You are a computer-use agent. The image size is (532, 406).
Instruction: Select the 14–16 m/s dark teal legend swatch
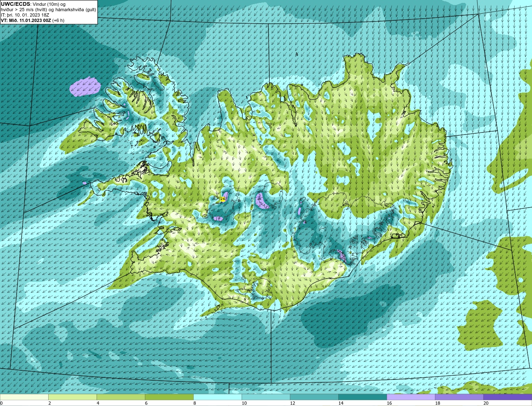[x=362, y=397]
